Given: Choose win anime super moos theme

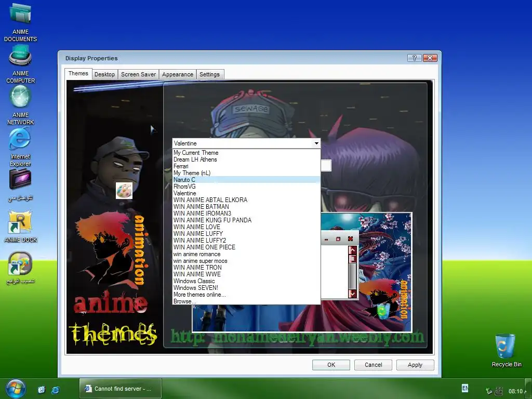Looking at the screenshot, I should (246, 261).
